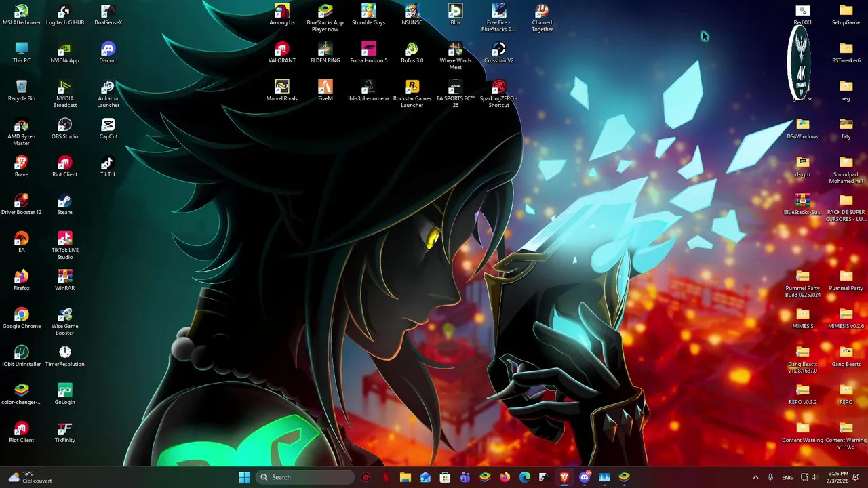Select the Firefox desktop shortcut

pos(22,281)
